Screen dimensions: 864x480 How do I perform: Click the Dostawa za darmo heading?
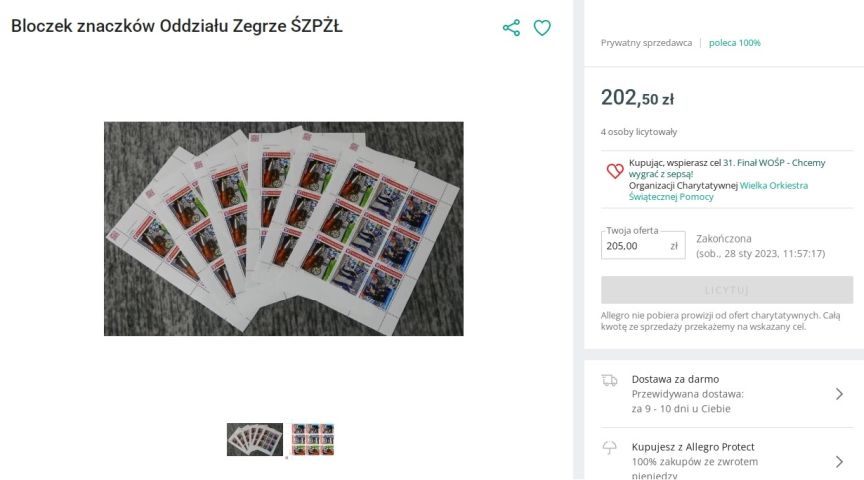tap(675, 379)
